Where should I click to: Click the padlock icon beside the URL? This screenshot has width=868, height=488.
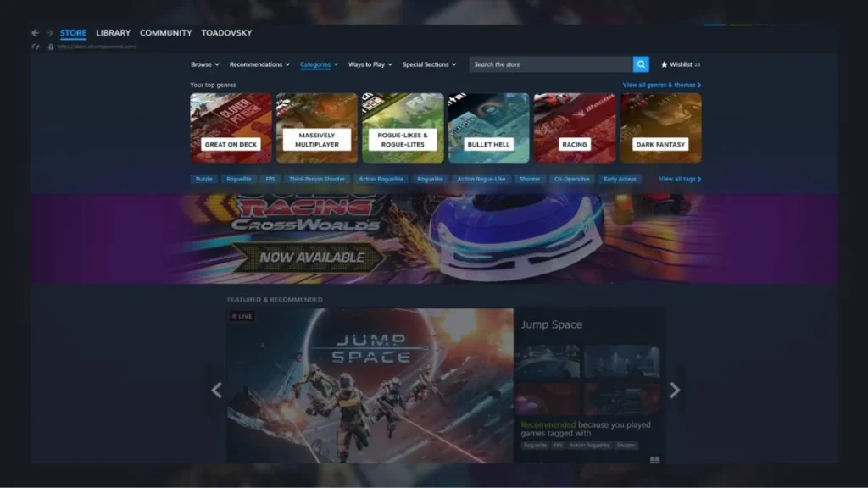click(51, 47)
